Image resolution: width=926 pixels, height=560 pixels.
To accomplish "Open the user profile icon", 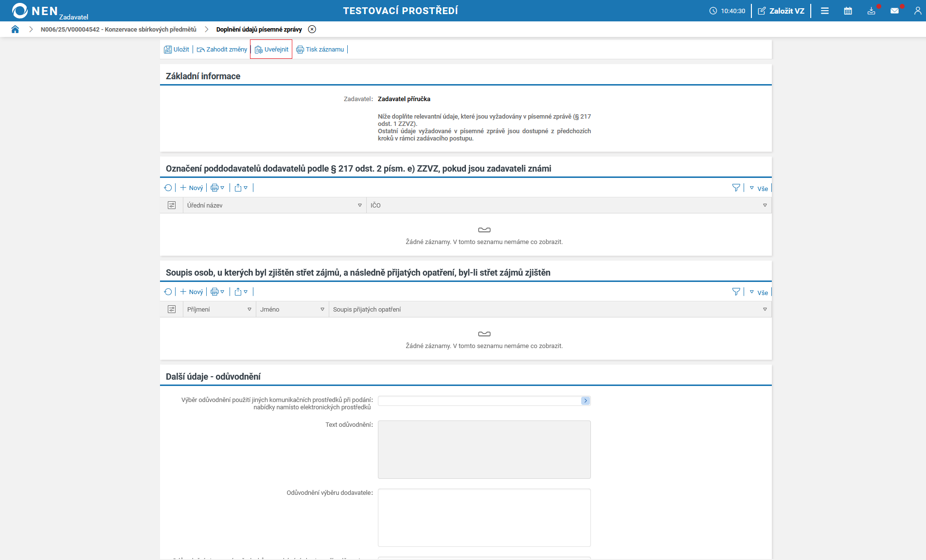I will click(x=917, y=11).
